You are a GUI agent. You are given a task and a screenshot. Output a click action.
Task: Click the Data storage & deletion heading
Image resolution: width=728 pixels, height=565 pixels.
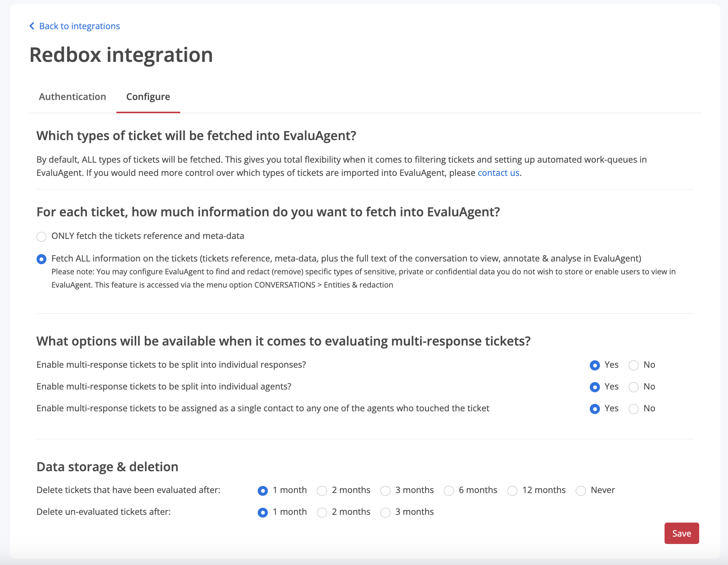(107, 467)
